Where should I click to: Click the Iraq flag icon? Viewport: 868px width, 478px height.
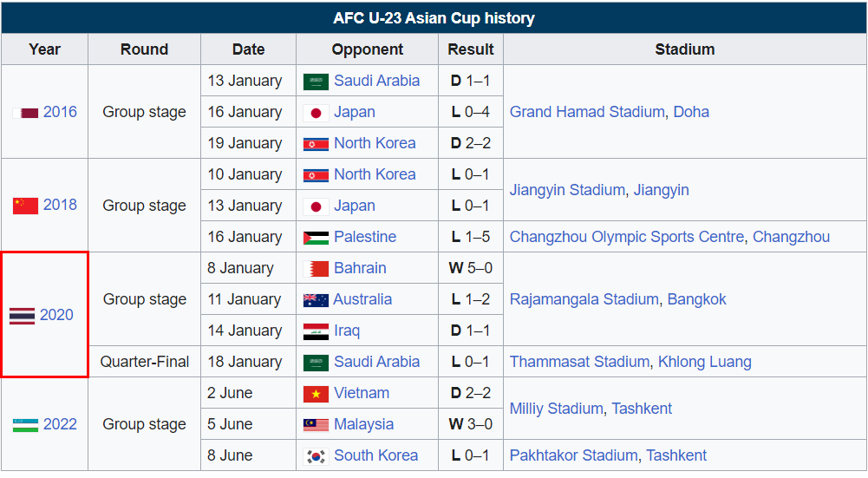click(316, 331)
